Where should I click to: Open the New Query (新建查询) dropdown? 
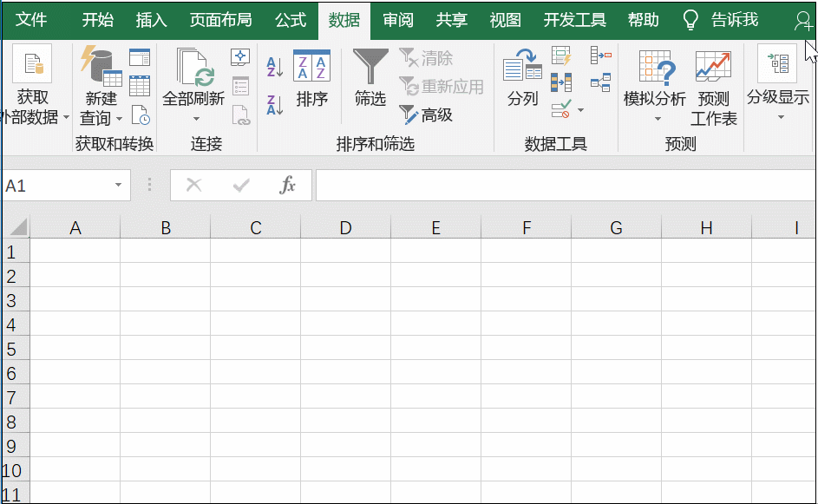[x=119, y=119]
